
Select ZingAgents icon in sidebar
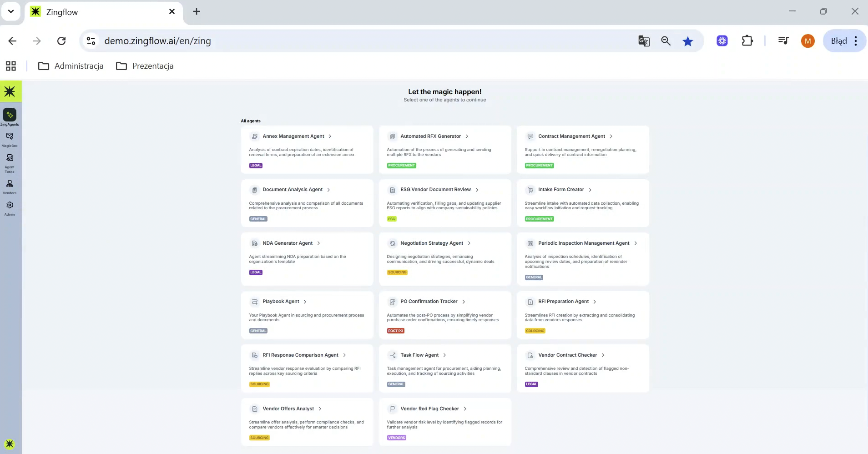10,115
